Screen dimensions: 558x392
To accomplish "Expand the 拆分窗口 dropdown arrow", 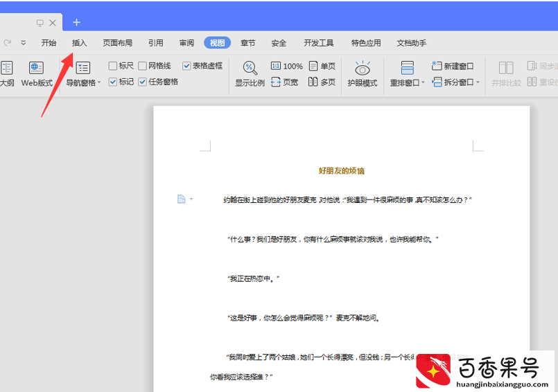I will (478, 82).
